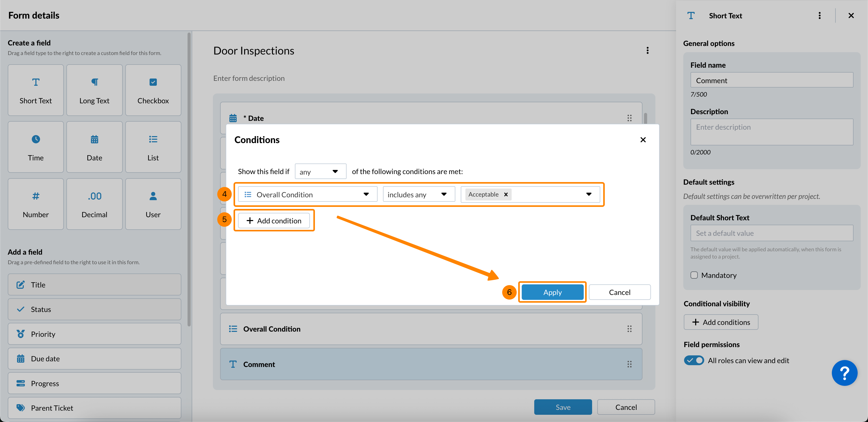Image resolution: width=868 pixels, height=422 pixels.
Task: Open the 'includes any' operator dropdown
Action: click(x=419, y=195)
